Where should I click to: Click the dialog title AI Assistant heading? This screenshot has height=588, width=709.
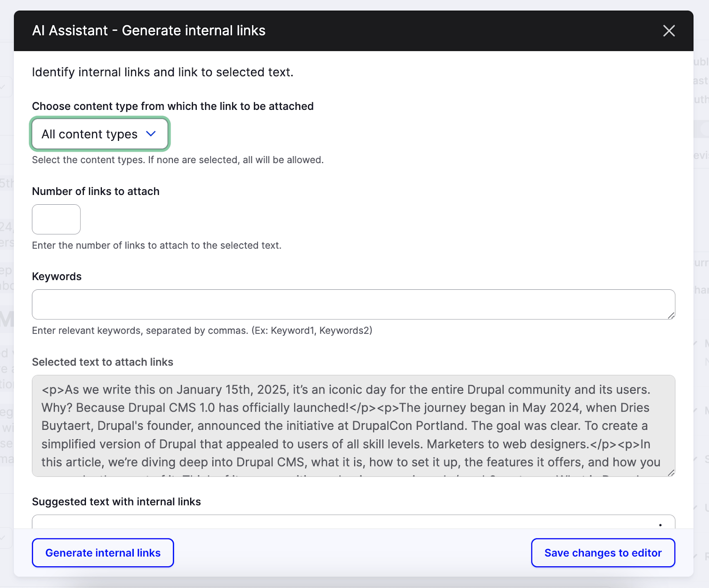(149, 31)
